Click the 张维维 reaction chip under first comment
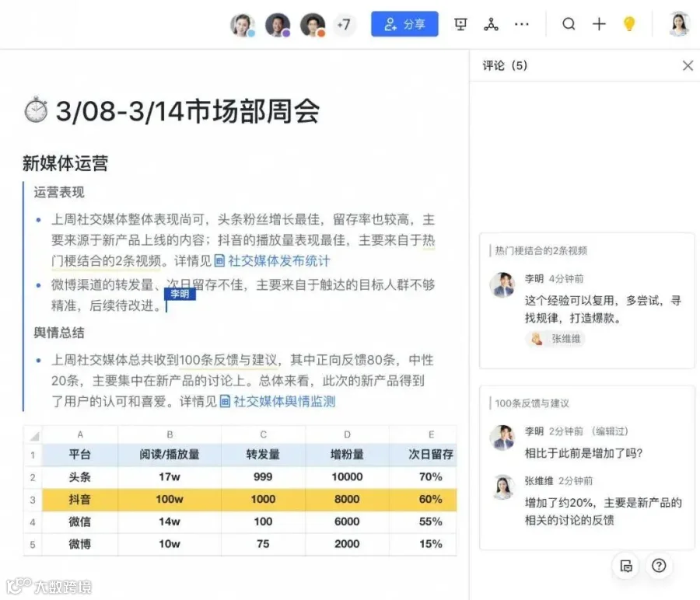The width and height of the screenshot is (700, 600). 555,339
